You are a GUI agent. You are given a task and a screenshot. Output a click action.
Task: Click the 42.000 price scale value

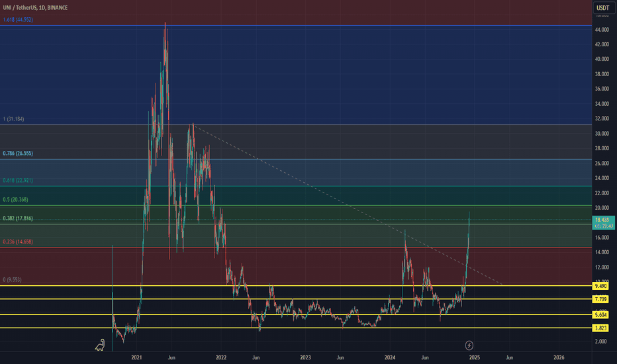602,44
